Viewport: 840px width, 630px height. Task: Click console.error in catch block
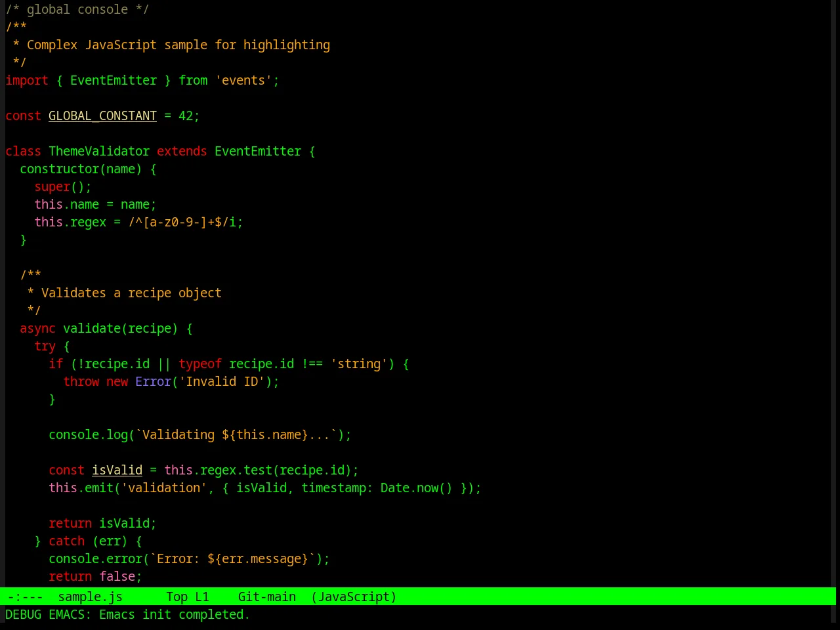(x=95, y=558)
